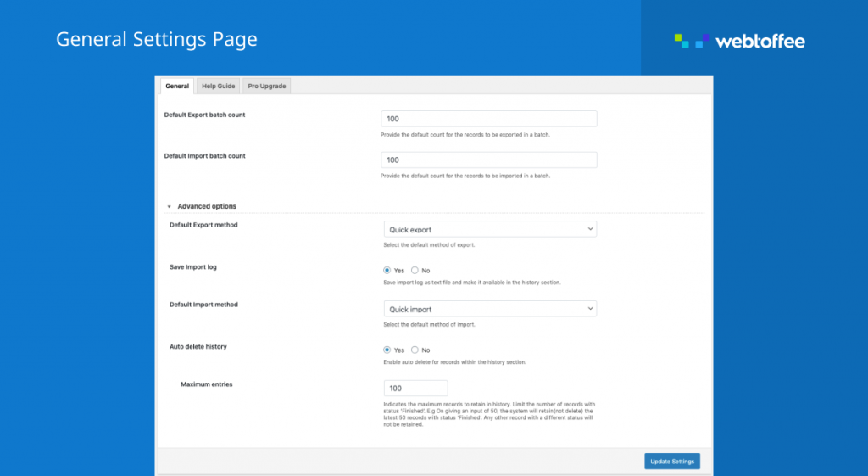Image resolution: width=868 pixels, height=476 pixels.
Task: Switch to the General tab
Action: point(177,86)
